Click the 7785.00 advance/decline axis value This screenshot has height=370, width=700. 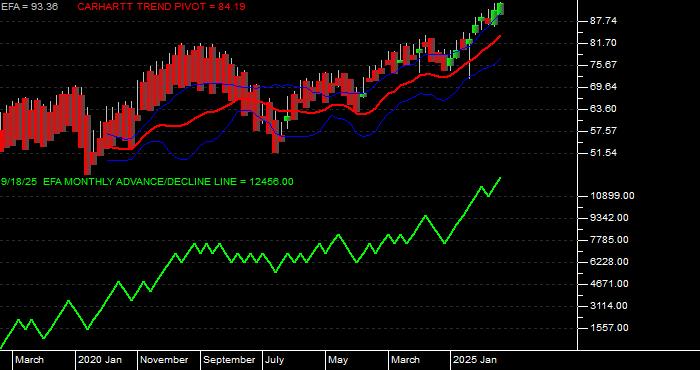pos(609,240)
